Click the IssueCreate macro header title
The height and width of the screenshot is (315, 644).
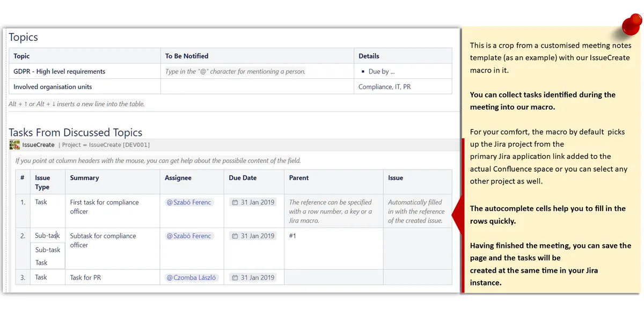click(38, 145)
